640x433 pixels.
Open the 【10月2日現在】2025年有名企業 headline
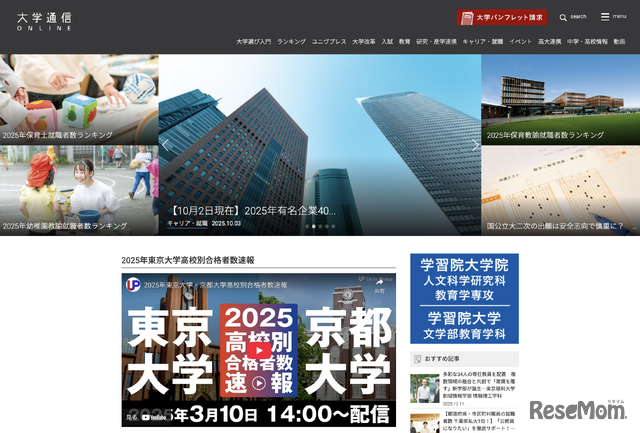pyautogui.click(x=252, y=211)
